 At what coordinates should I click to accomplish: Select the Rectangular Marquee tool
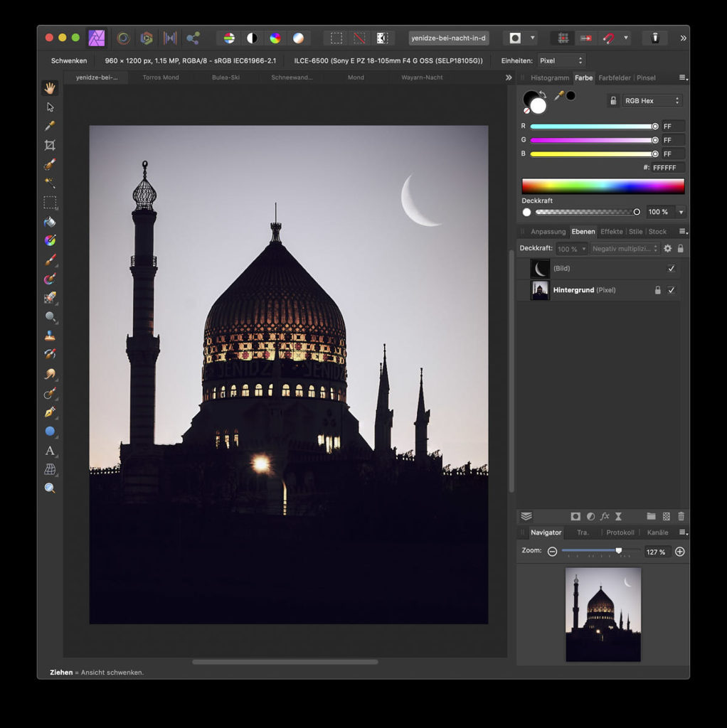click(x=50, y=203)
